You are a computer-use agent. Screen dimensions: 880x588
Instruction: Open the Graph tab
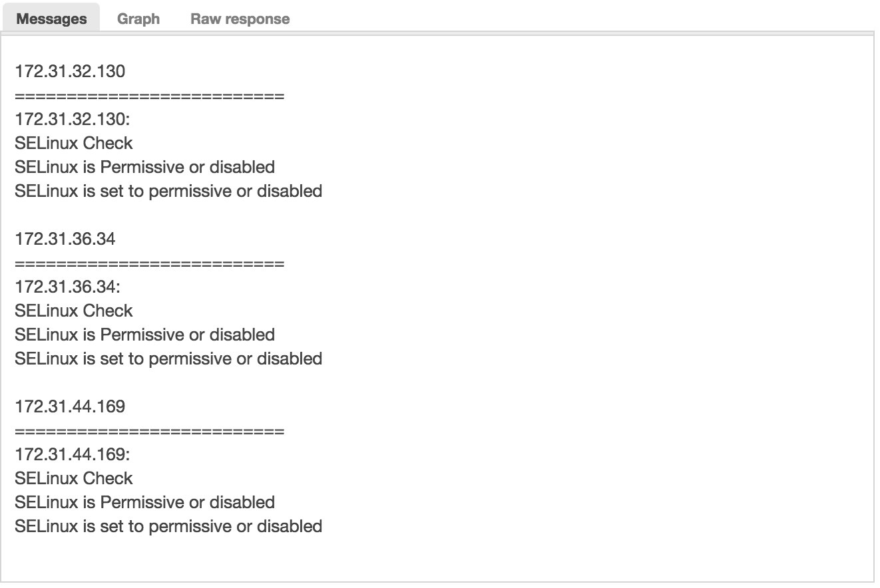point(138,19)
